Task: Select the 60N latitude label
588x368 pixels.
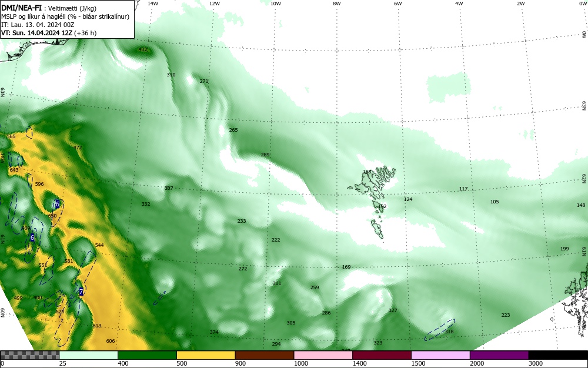Action: pos(2,313)
